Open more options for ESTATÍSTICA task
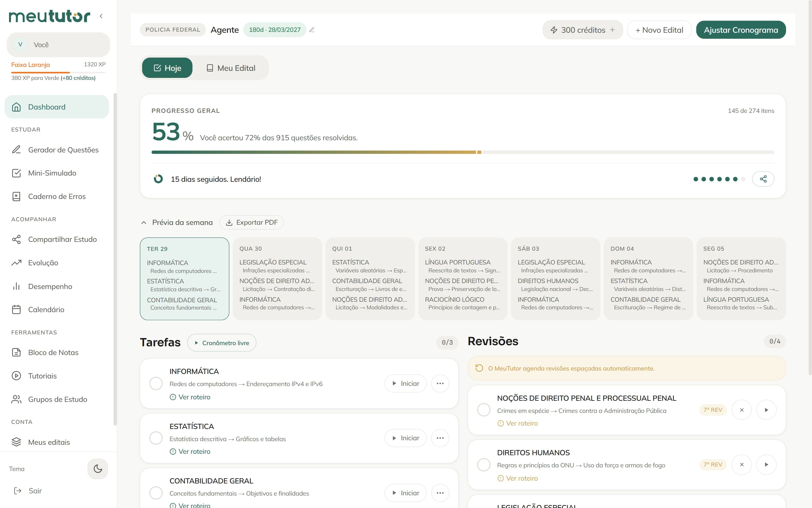 coord(440,438)
